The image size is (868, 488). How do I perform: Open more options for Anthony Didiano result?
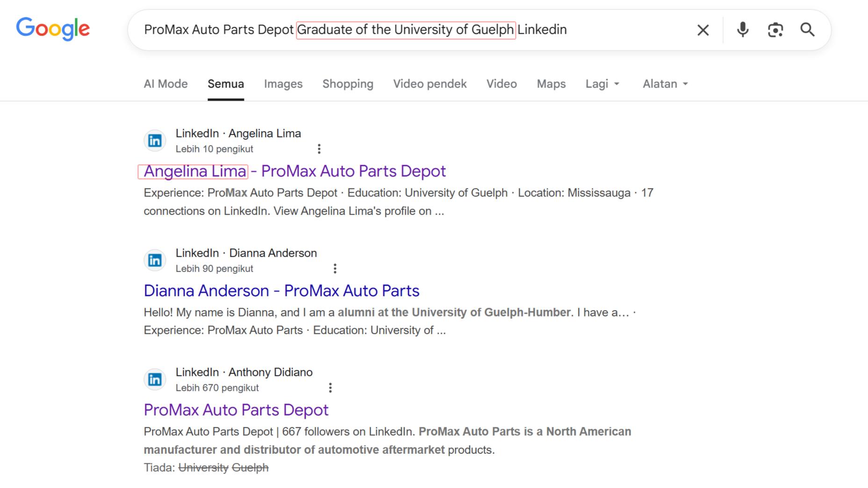[x=330, y=388]
